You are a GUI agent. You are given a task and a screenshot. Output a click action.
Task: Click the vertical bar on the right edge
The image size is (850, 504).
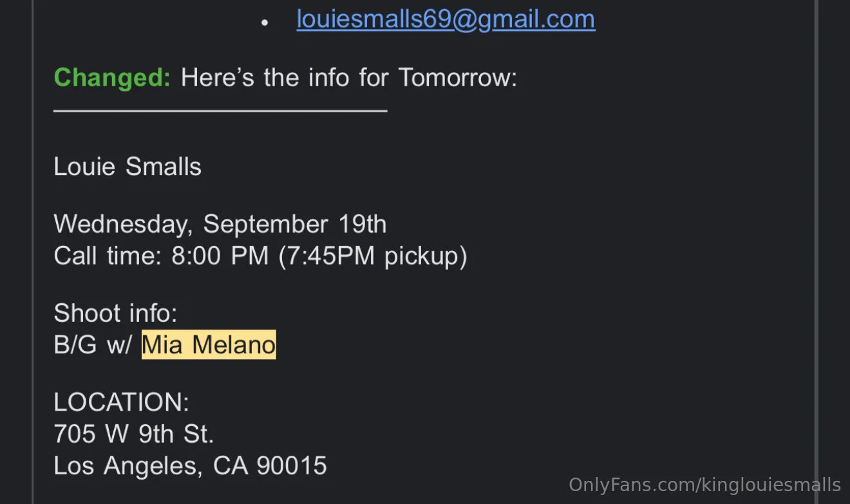click(x=816, y=251)
